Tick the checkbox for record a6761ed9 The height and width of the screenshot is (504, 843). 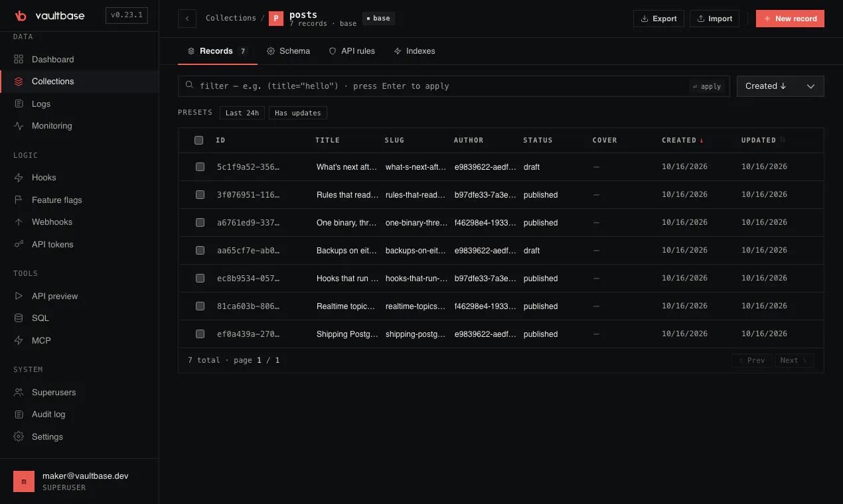[200, 223]
